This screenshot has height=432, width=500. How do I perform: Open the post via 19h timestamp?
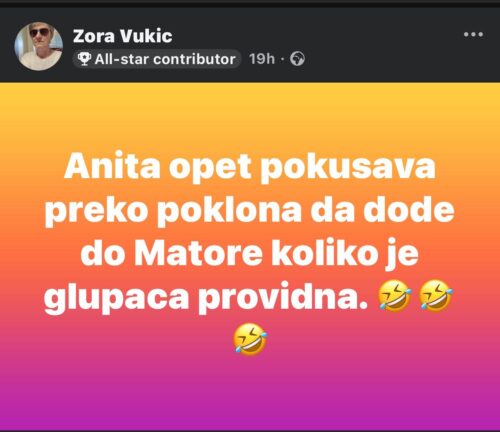(x=262, y=59)
